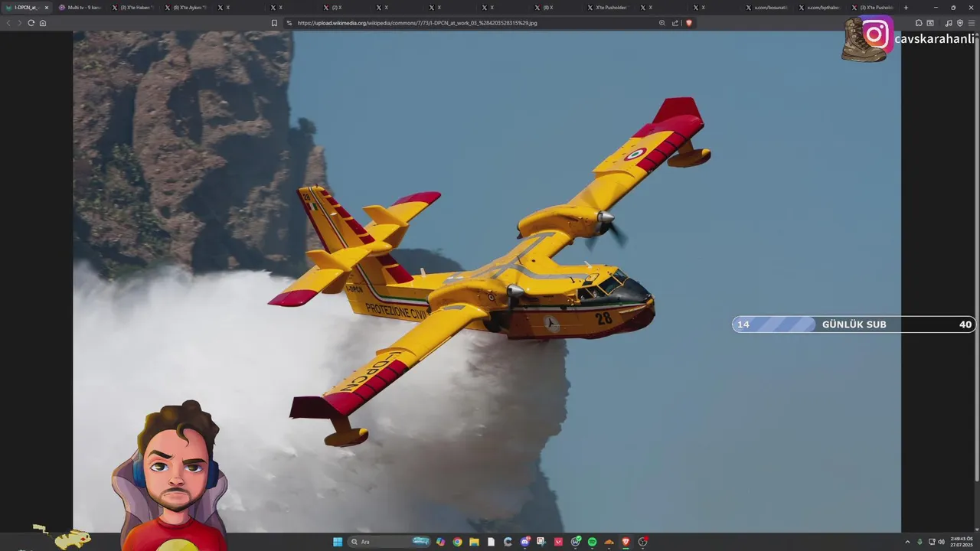
Task: Switch to the Multi tv - 9 kanal tab
Action: (80, 8)
